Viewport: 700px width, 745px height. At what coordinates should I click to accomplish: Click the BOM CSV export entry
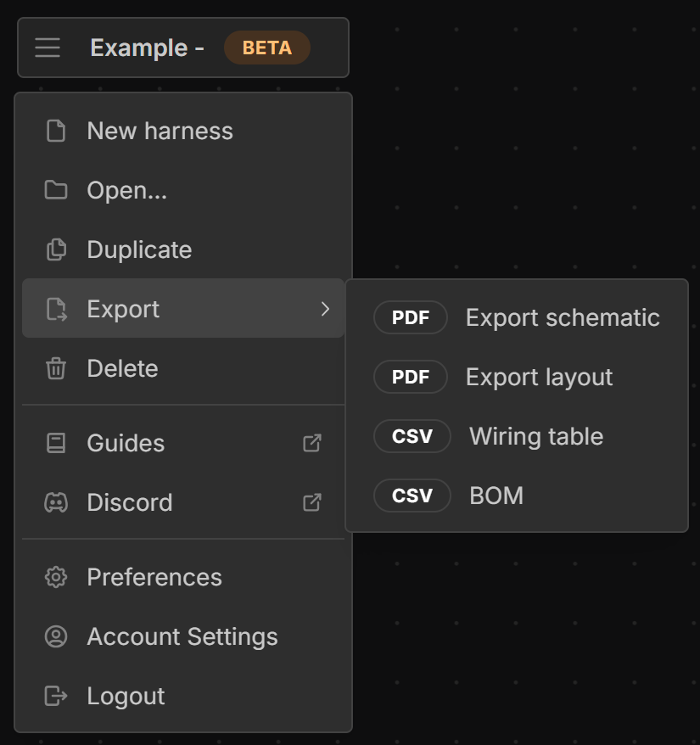click(496, 496)
